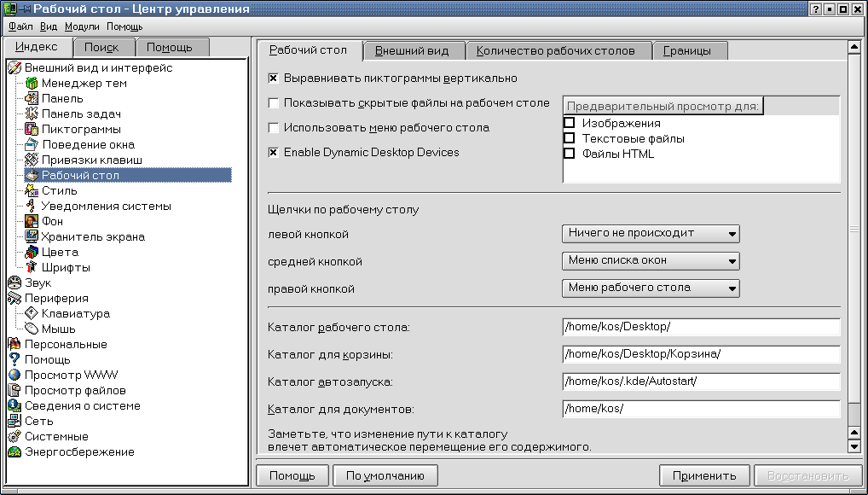Open the Менеджер тем icon in sidebar
This screenshot has width=868, height=495.
click(32, 84)
